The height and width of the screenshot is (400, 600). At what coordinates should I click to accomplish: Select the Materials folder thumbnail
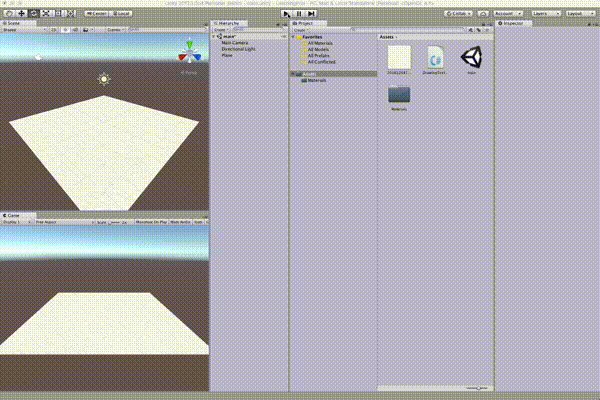click(399, 94)
